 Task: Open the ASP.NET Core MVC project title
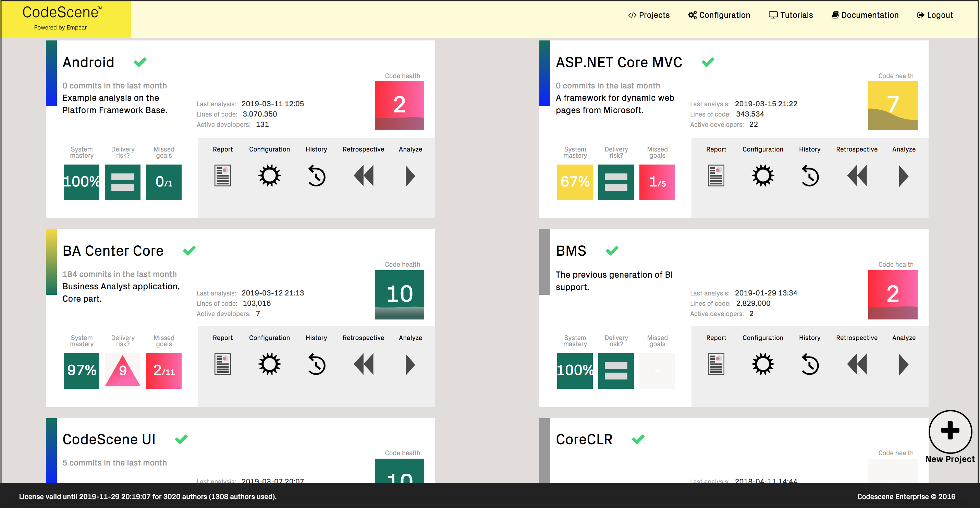(x=619, y=62)
